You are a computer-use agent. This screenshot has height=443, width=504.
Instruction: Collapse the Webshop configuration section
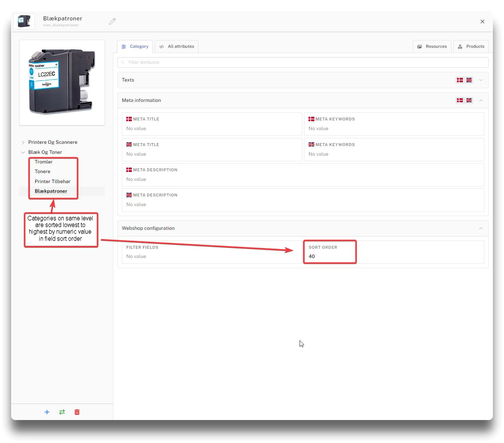pyautogui.click(x=481, y=228)
